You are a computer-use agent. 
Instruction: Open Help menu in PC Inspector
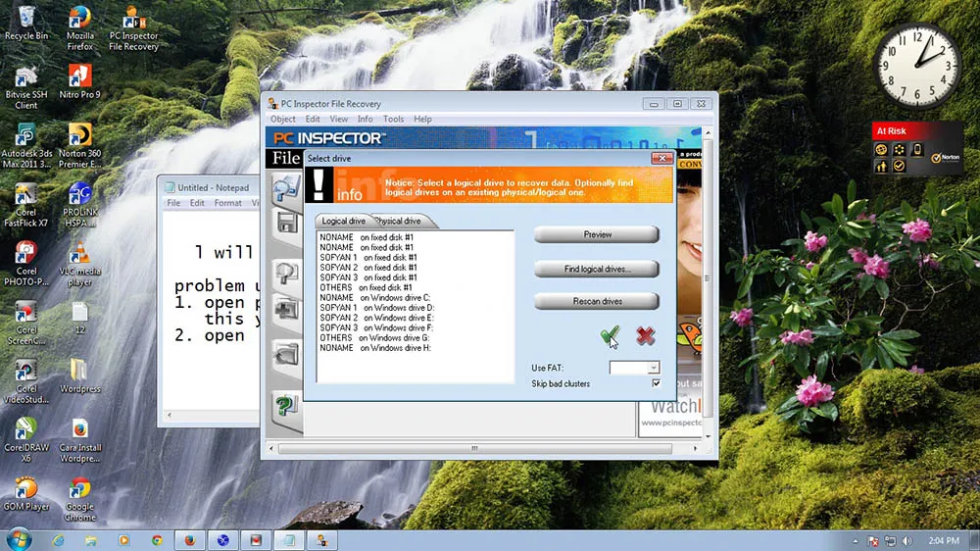coord(422,119)
